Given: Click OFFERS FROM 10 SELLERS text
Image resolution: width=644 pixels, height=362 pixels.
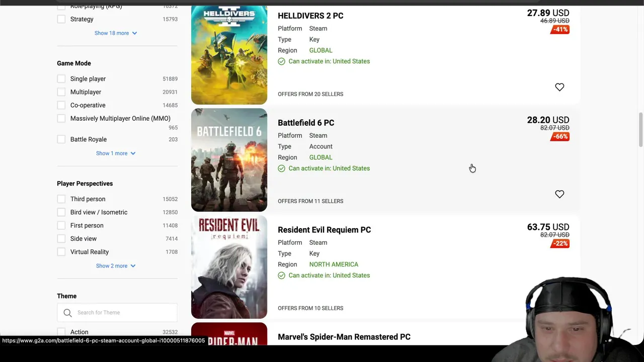Looking at the screenshot, I should coord(310,308).
